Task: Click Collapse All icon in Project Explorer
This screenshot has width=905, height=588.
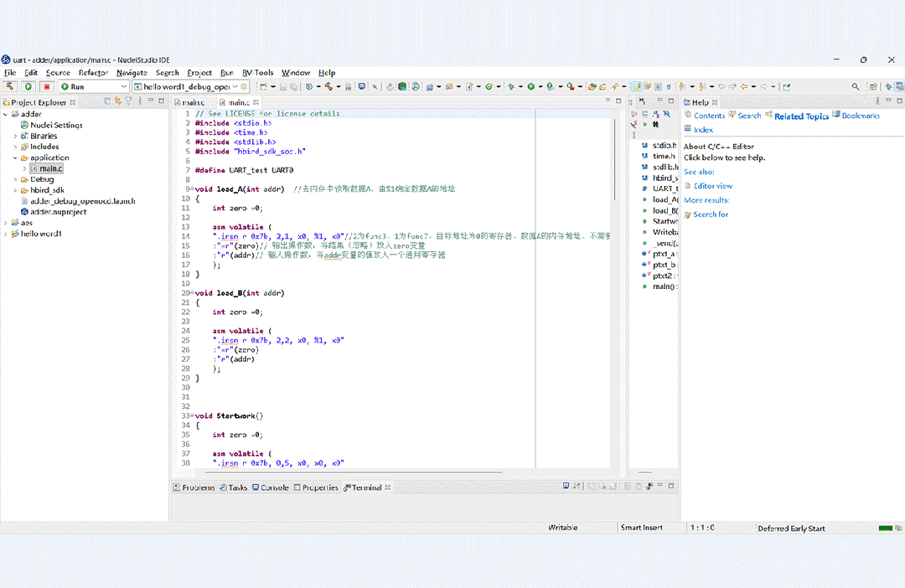Action: [x=107, y=101]
